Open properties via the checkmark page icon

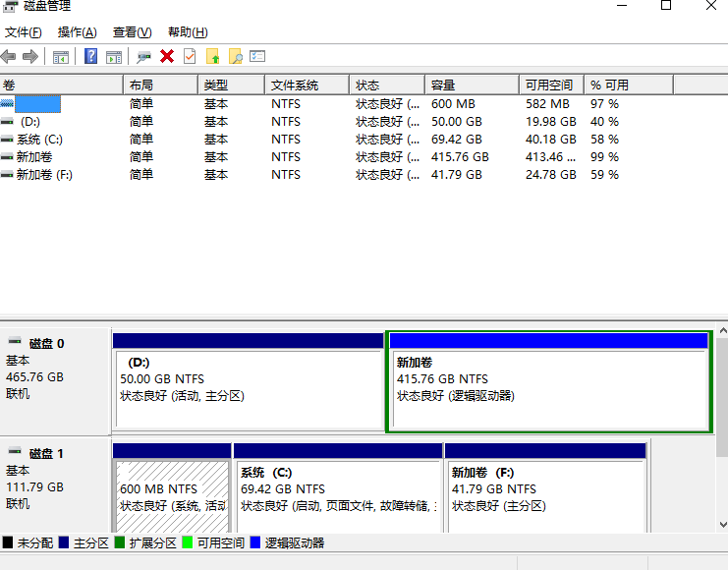[190, 56]
